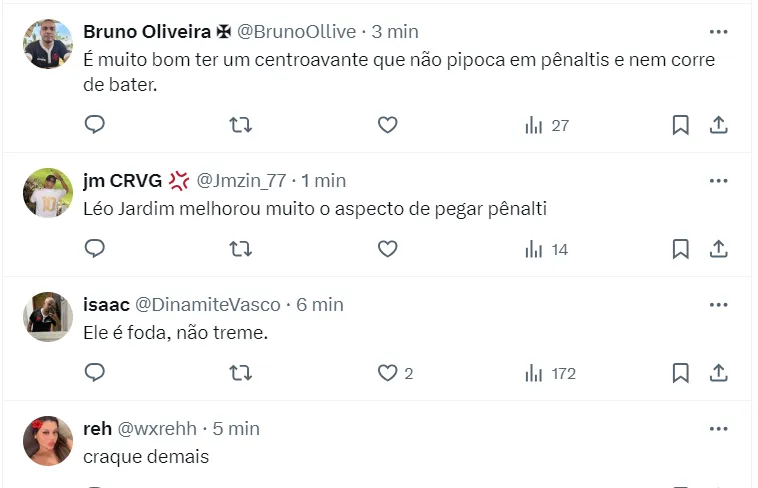This screenshot has width=758, height=488.
Task: Repost jm CRVG's Léo Jardim tweet
Action: pyautogui.click(x=241, y=249)
